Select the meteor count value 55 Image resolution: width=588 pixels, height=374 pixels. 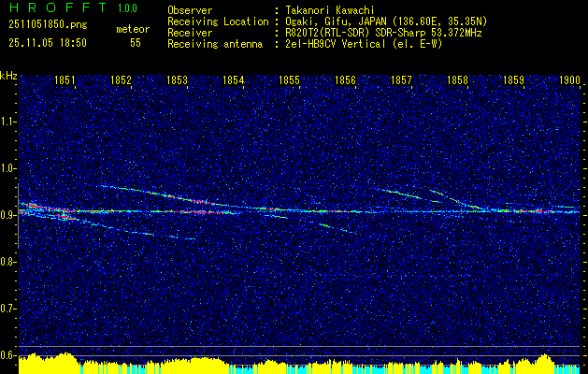point(135,43)
